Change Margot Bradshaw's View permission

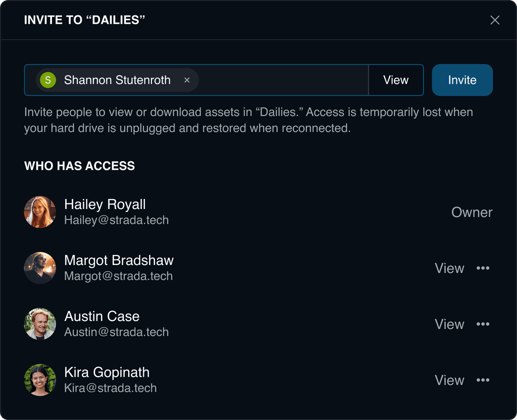(449, 269)
